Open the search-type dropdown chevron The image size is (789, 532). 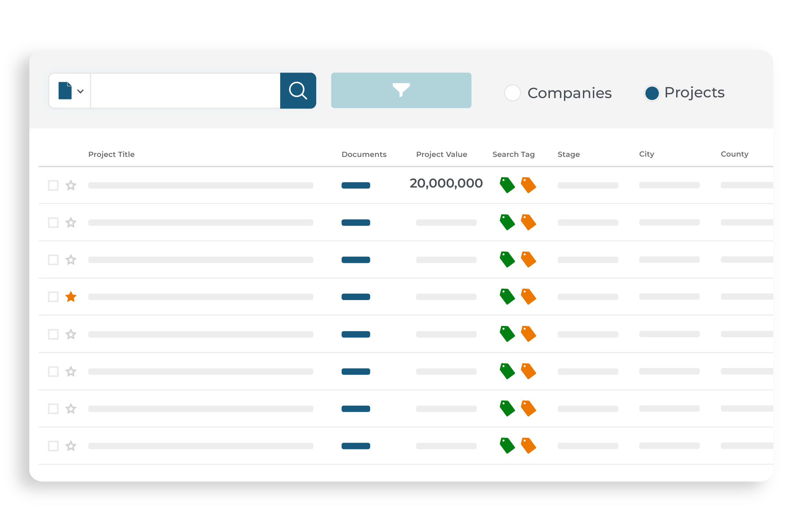81,91
